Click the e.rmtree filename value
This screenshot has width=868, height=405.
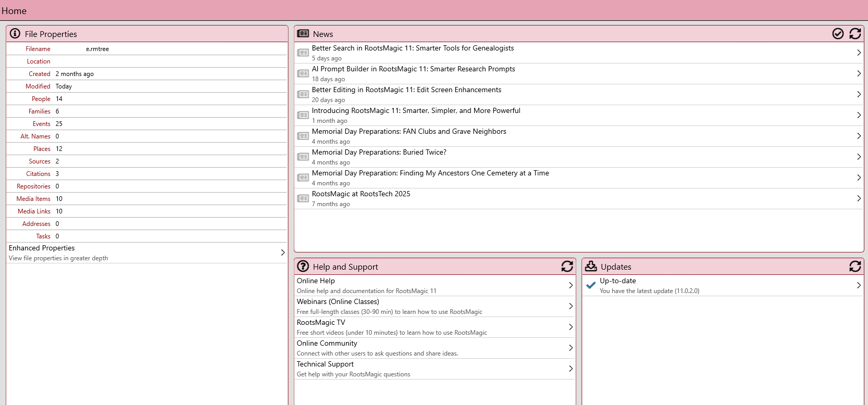[x=97, y=49]
